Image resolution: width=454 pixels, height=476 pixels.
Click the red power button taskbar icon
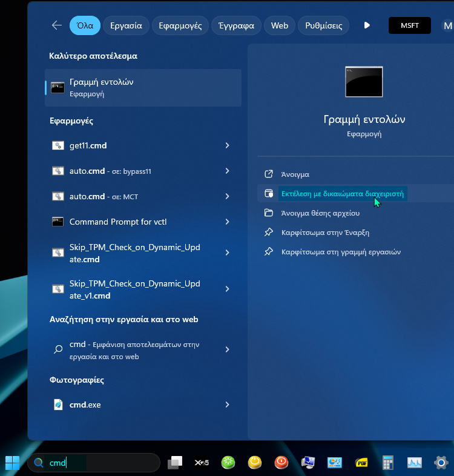pyautogui.click(x=281, y=463)
